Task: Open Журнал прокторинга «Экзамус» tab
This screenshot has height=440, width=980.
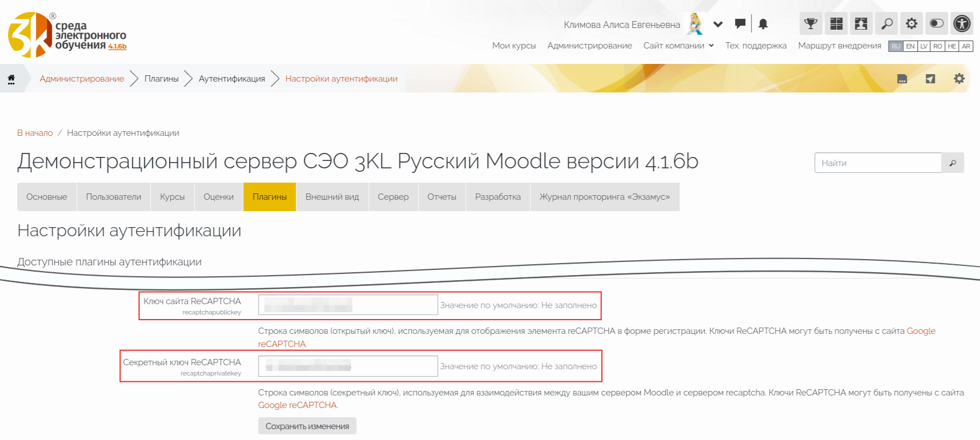Action: pos(605,197)
